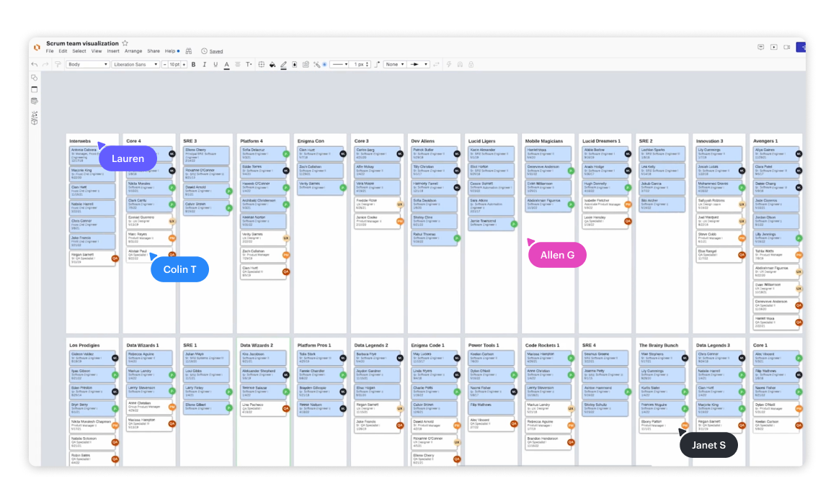Start presentation mode with the play icon

[x=774, y=48]
